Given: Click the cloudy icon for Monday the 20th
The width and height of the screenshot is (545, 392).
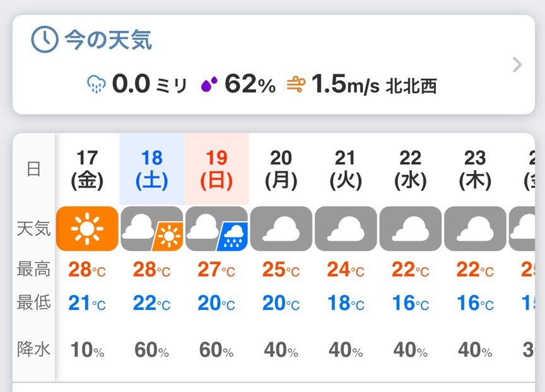Looking at the screenshot, I should [x=281, y=228].
